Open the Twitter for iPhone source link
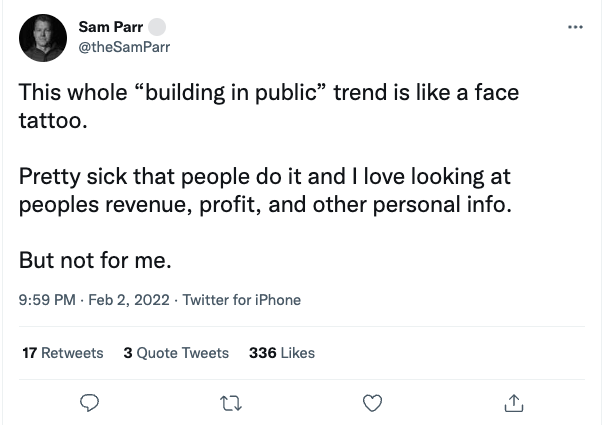The width and height of the screenshot is (602, 425). (241, 299)
